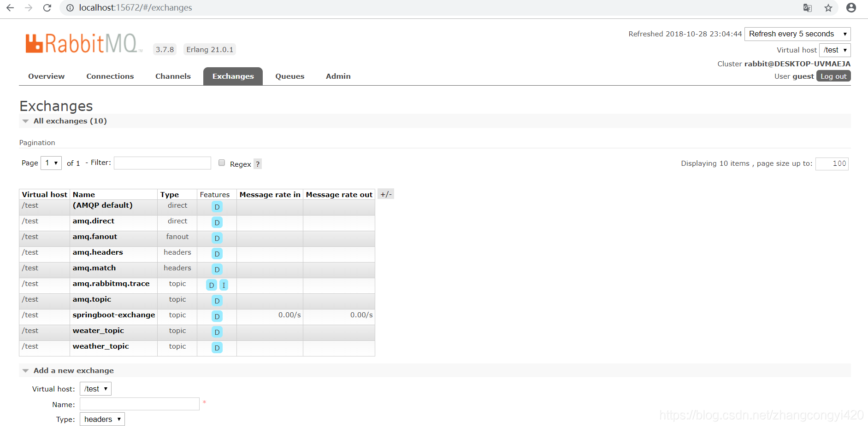Open the amq.match exchange link

[x=94, y=268]
